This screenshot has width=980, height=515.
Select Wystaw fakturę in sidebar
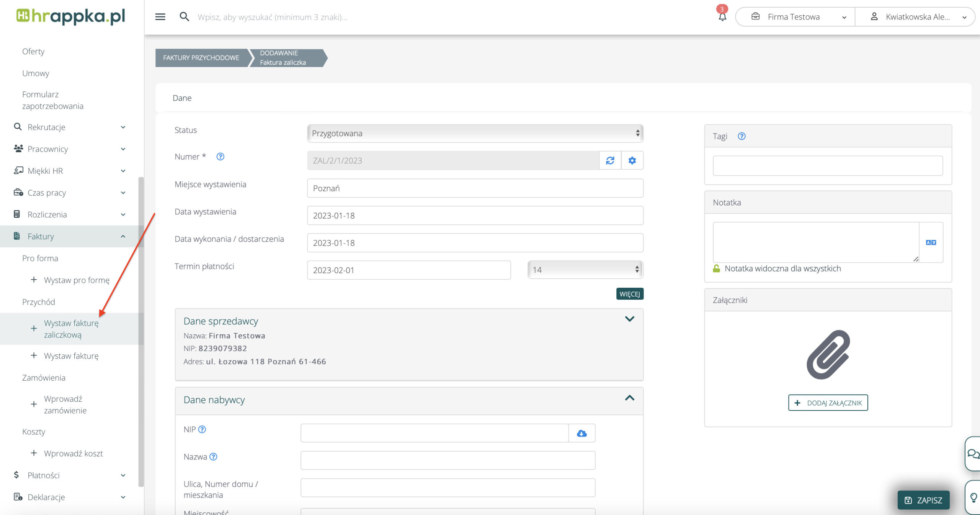pyautogui.click(x=71, y=356)
